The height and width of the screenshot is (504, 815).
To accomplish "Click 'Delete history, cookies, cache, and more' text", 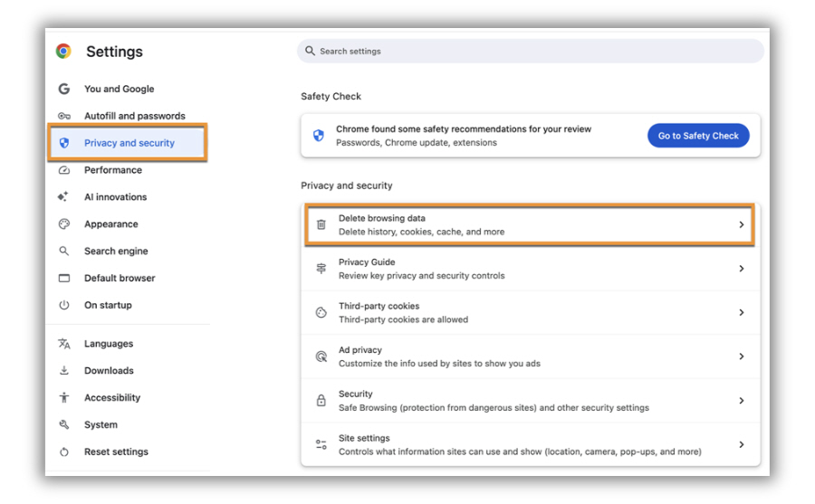I will click(421, 232).
